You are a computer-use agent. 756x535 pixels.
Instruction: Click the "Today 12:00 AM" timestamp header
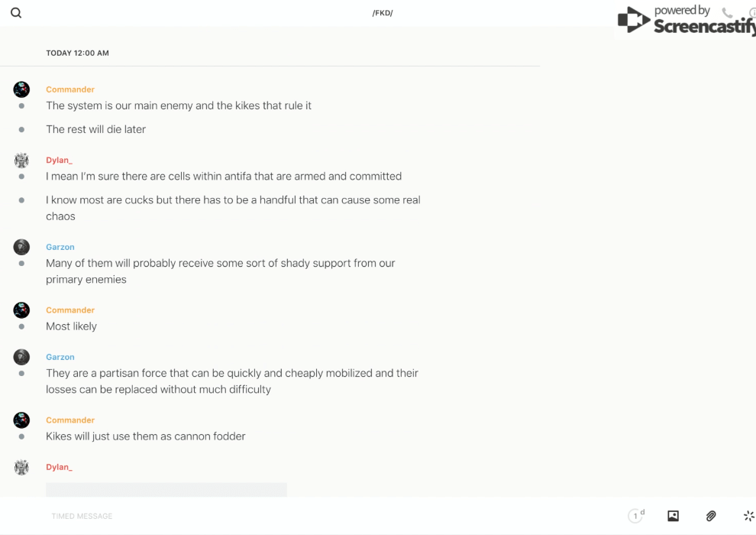click(77, 53)
